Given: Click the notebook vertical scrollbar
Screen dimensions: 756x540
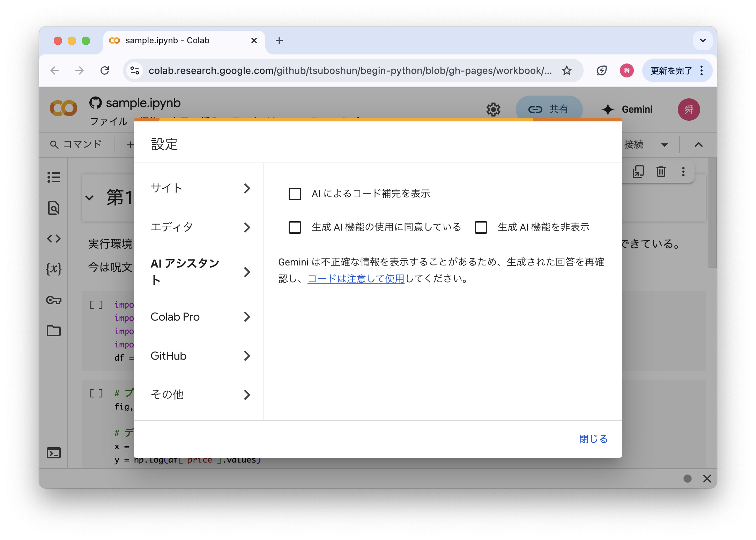Looking at the screenshot, I should click(712, 213).
